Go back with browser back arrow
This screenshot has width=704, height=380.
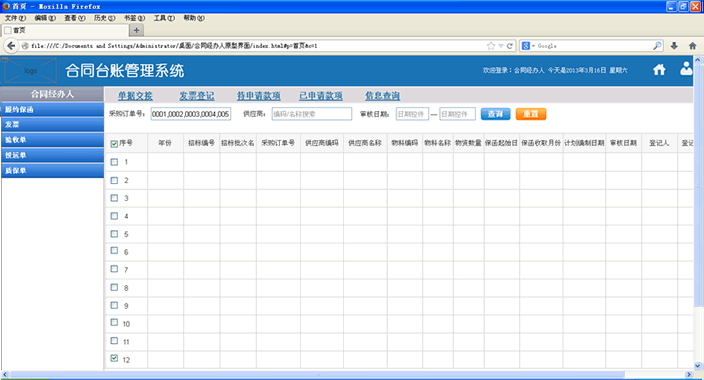click(x=11, y=46)
